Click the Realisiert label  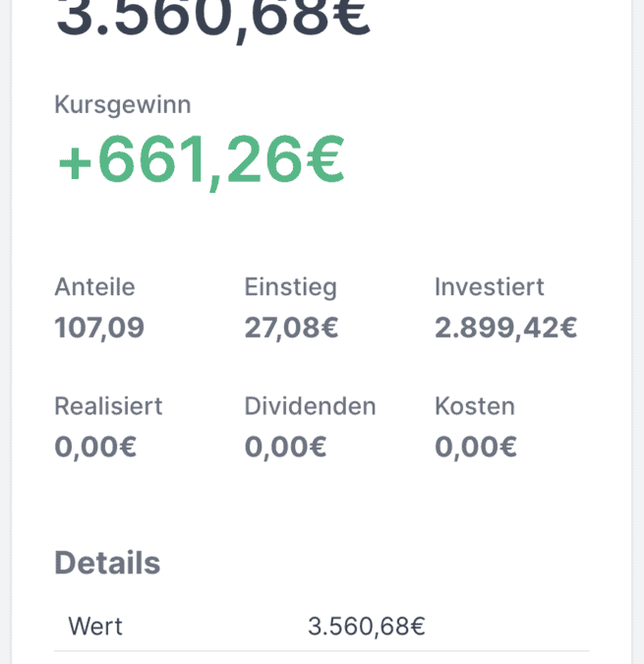coord(108,406)
